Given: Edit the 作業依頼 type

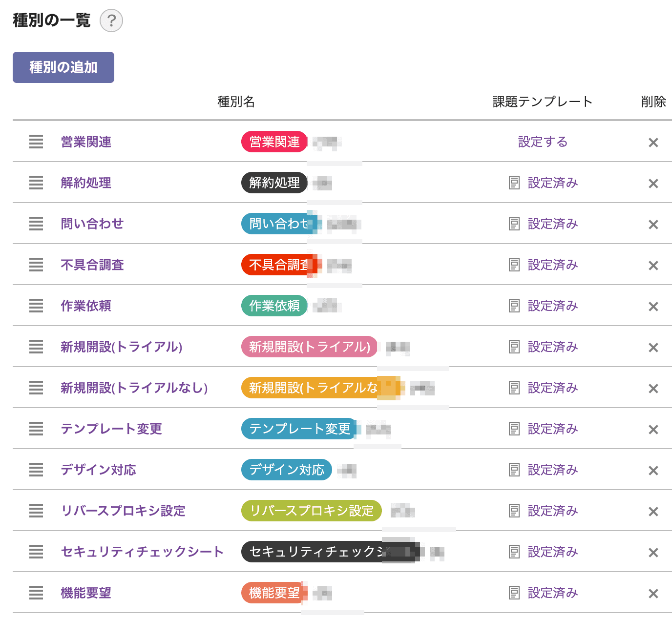Looking at the screenshot, I should 86,306.
